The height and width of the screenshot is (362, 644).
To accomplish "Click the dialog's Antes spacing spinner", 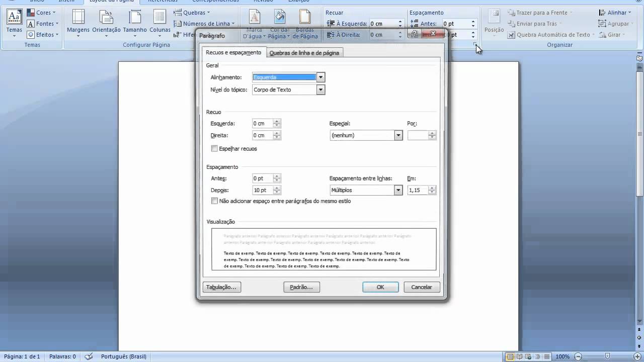I will tap(277, 178).
